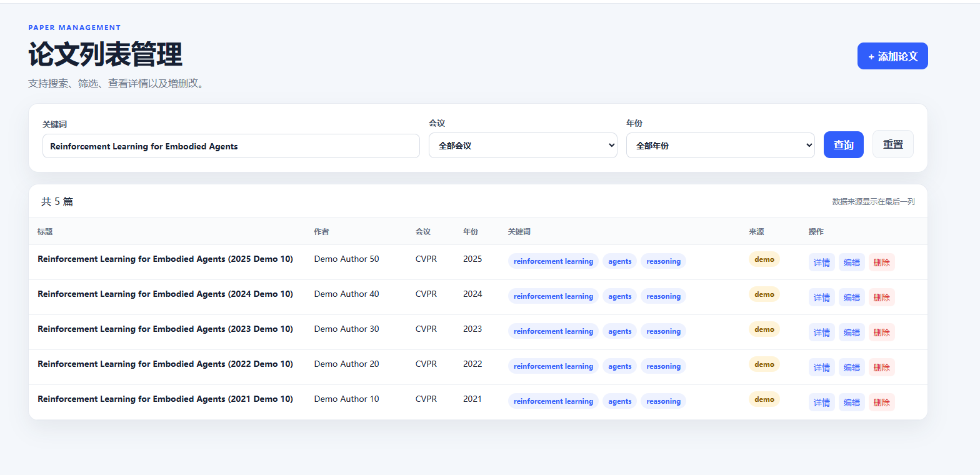Viewport: 980px width, 475px height.
Task: Click 编辑 for the 2024 Demo 10 paper
Action: (x=852, y=297)
